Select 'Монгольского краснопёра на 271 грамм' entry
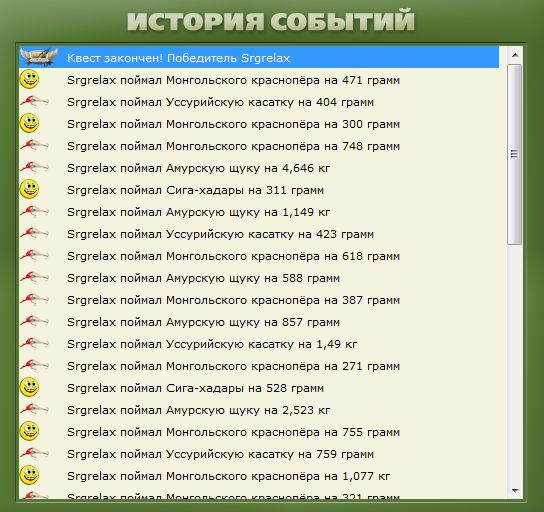544x512 pixels. click(259, 366)
